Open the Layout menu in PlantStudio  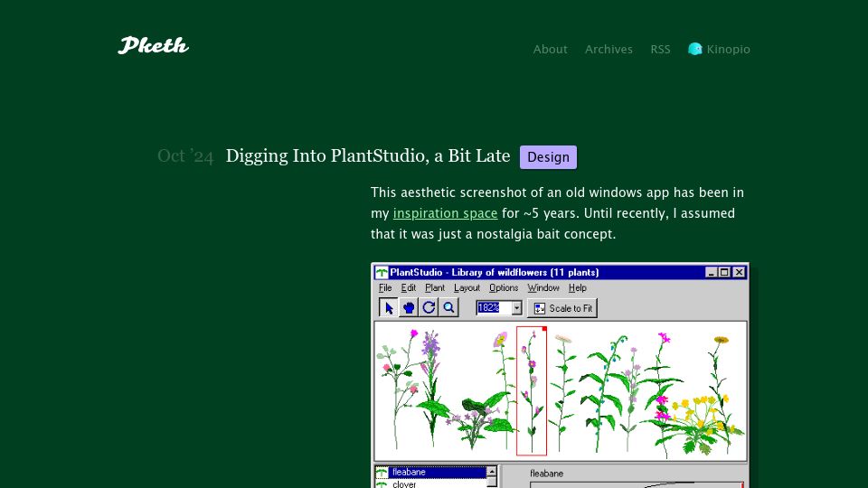coord(467,287)
